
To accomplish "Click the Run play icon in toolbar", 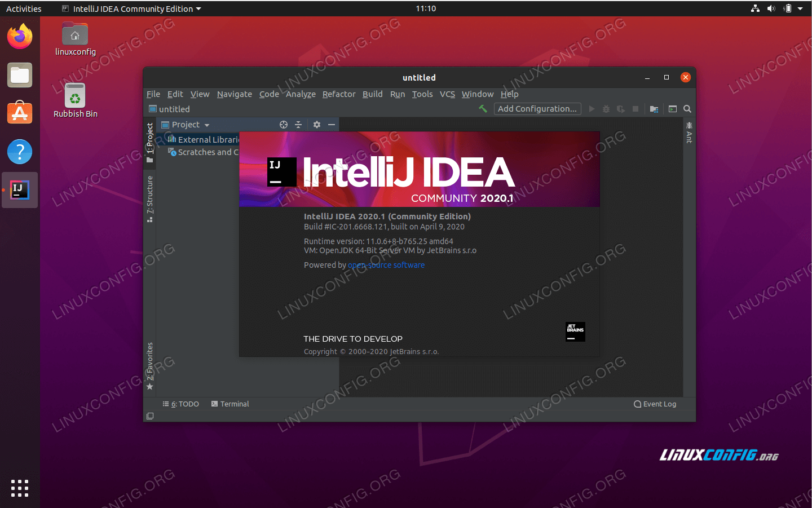I will click(x=592, y=109).
